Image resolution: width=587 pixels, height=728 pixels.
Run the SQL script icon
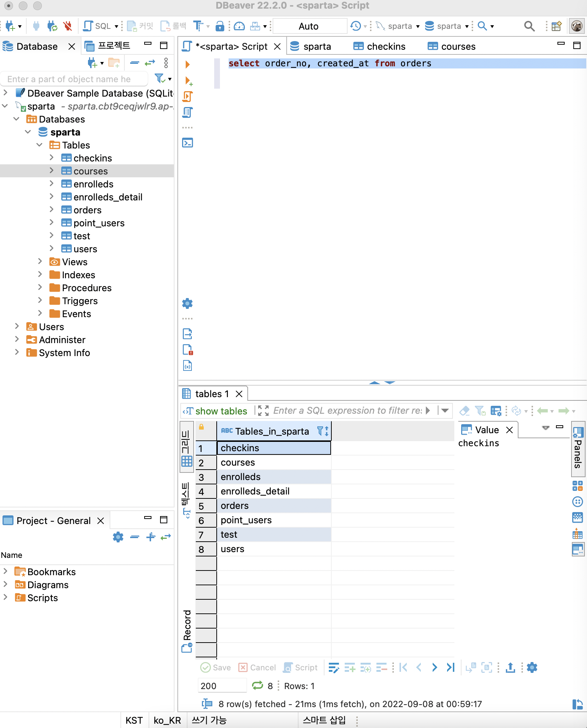[187, 97]
